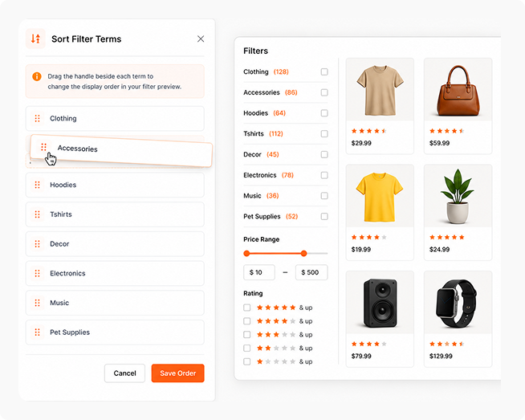Enable the four stars & up rating checkbox
Image resolution: width=525 pixels, height=420 pixels.
pos(246,321)
